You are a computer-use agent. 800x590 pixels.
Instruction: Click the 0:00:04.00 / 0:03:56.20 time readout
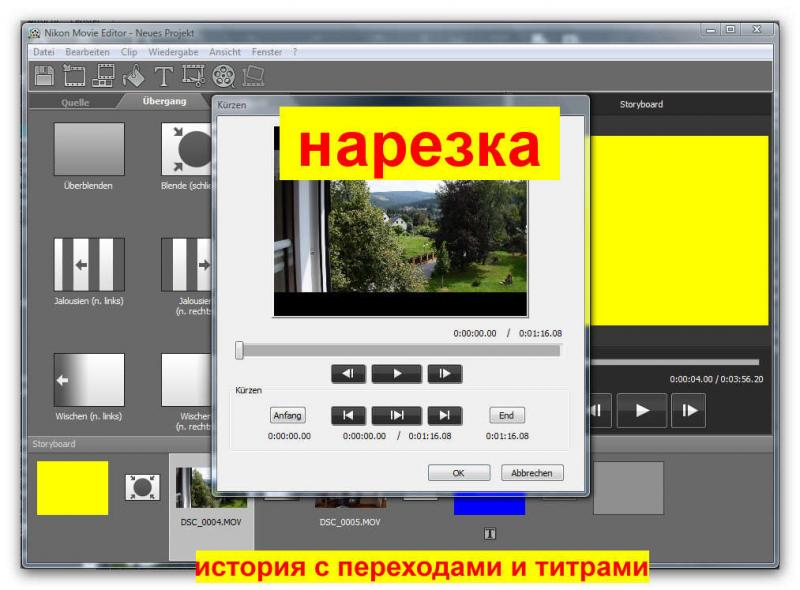(x=716, y=379)
